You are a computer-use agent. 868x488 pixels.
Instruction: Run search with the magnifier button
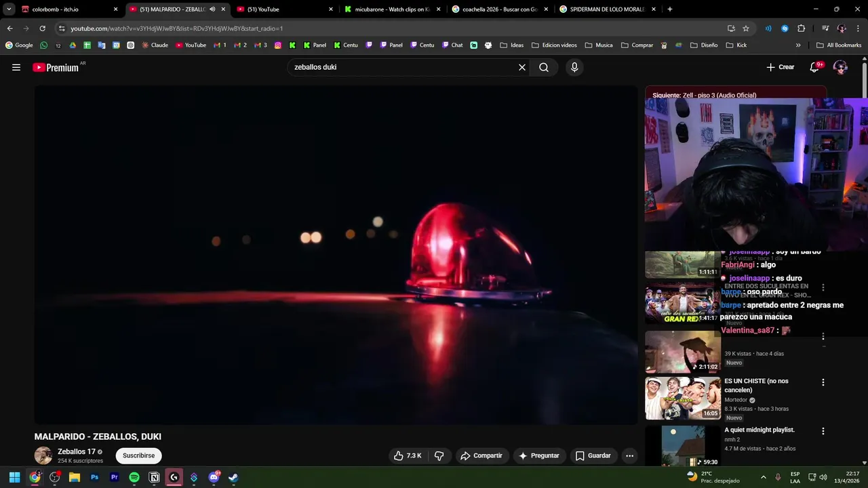pyautogui.click(x=544, y=67)
